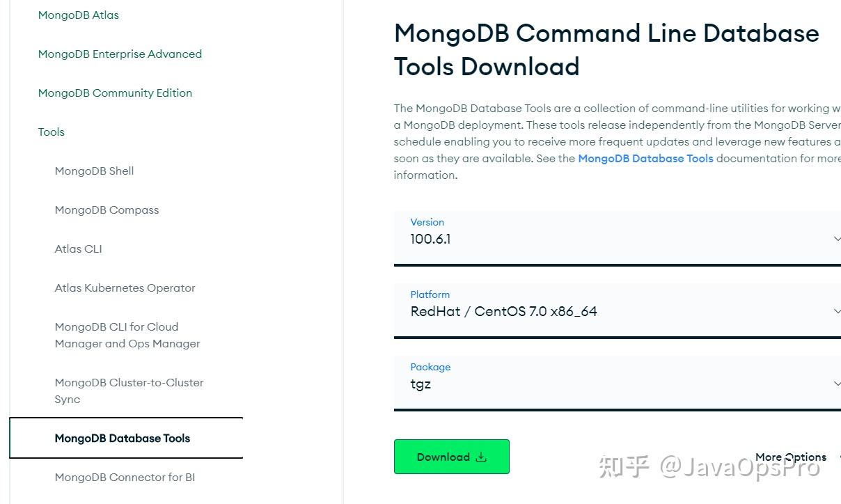Select MongoDB Shell in the sidebar
841x504 pixels.
coord(94,171)
